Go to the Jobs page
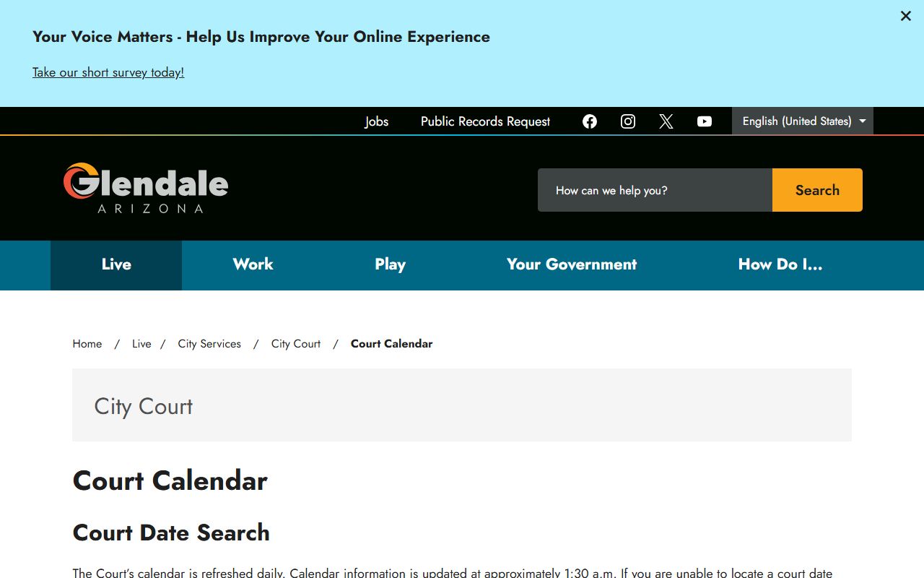The image size is (924, 578). click(376, 121)
